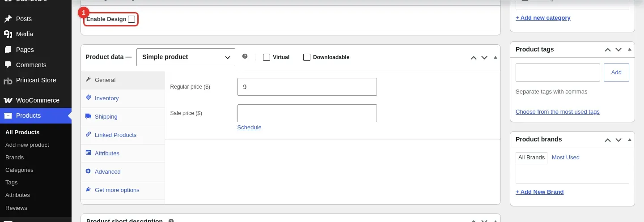The height and width of the screenshot is (222, 644).
Task: Click the Products archive icon
Action: click(x=8, y=115)
